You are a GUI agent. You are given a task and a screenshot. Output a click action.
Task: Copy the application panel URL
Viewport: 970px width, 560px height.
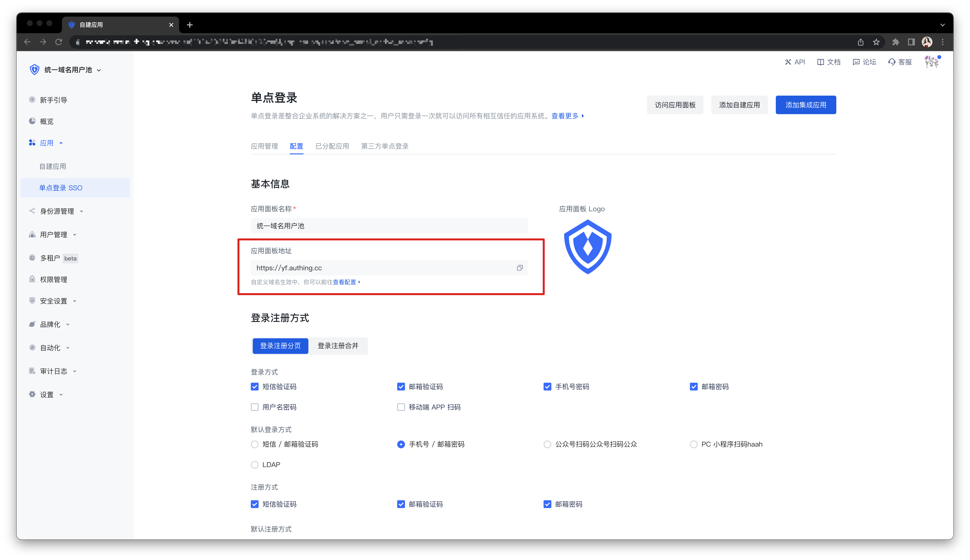(x=520, y=268)
